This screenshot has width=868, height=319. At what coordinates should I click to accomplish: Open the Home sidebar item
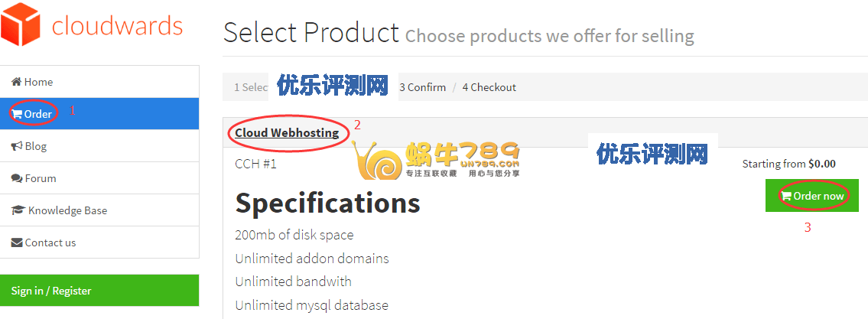99,82
